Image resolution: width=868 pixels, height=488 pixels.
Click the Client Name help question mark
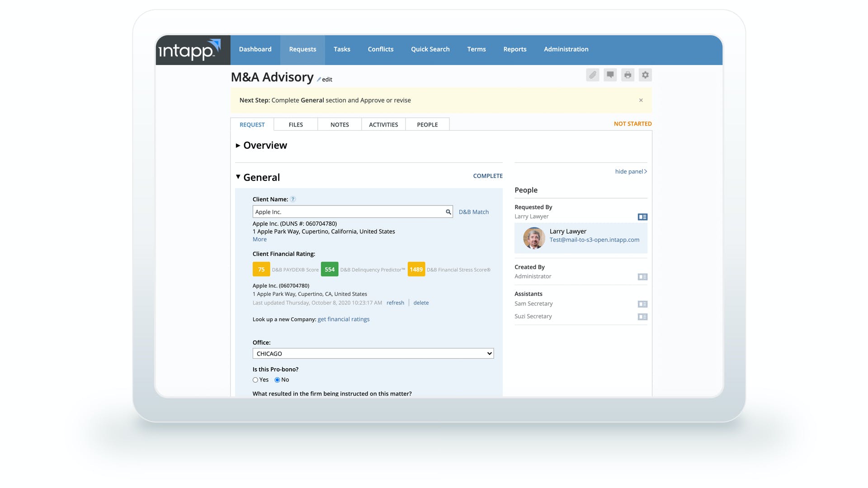[x=293, y=199]
